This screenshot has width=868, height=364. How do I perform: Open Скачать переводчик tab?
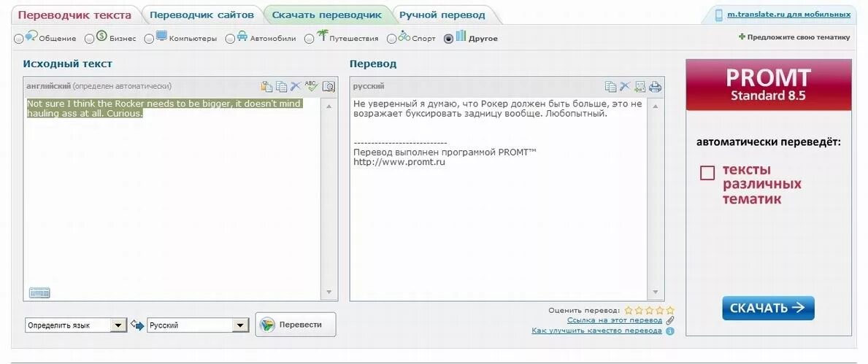tap(326, 15)
